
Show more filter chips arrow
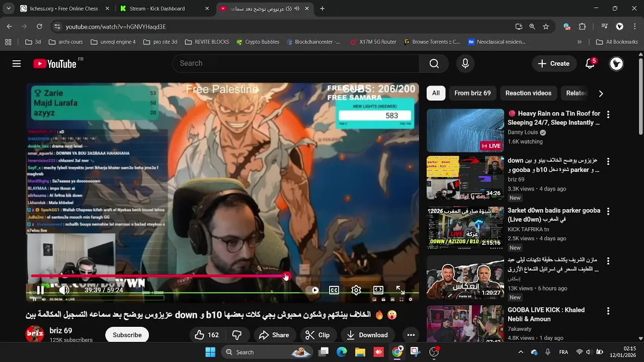pyautogui.click(x=601, y=93)
